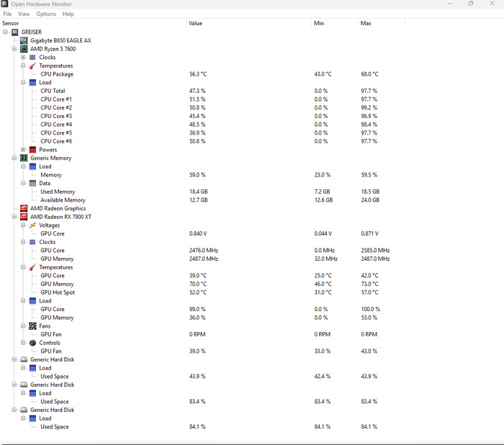Image resolution: width=504 pixels, height=445 pixels.
Task: Click the third Generic Hard Disk icon
Action: point(24,410)
